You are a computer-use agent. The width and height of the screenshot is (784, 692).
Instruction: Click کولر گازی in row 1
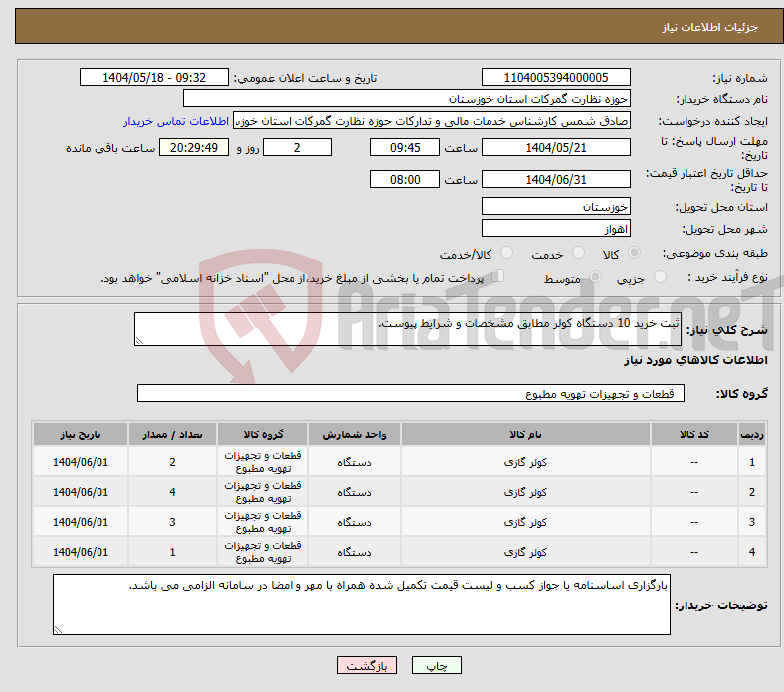click(525, 462)
